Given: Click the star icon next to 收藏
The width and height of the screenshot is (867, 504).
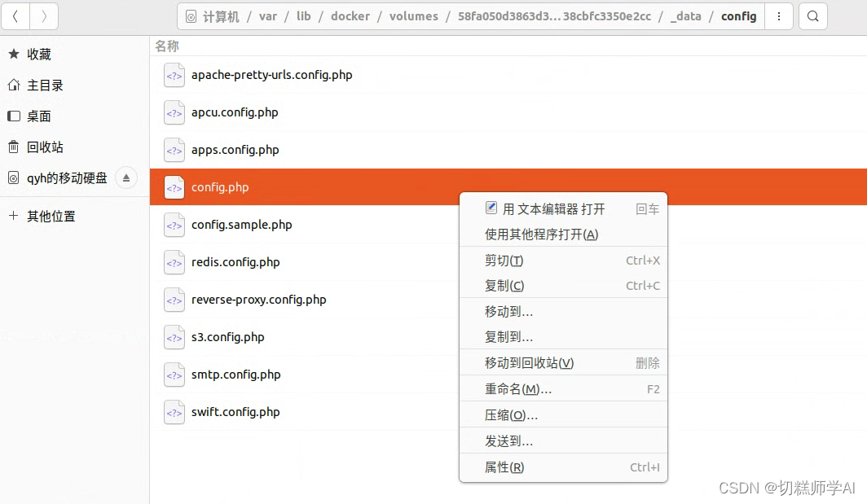Looking at the screenshot, I should 14,55.
